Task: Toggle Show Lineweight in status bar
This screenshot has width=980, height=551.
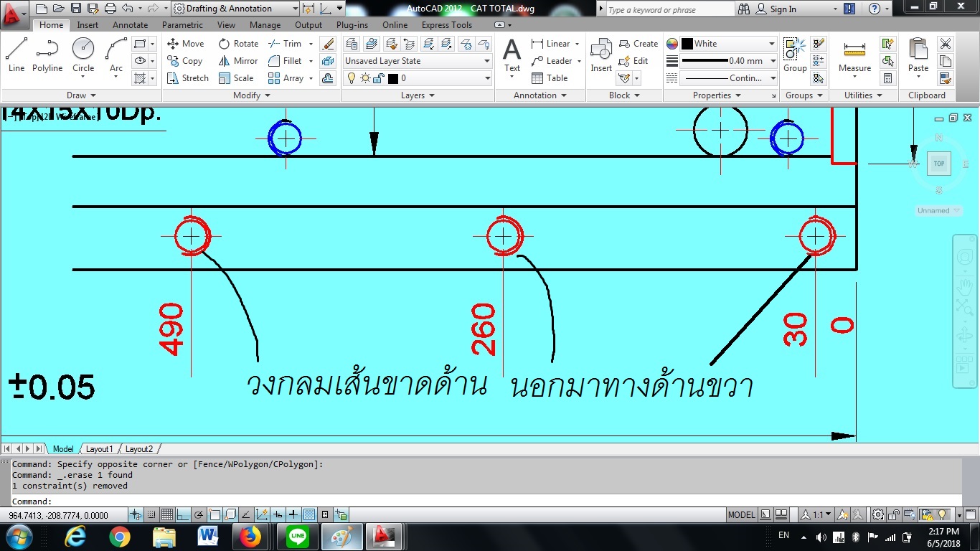Action: tap(293, 514)
